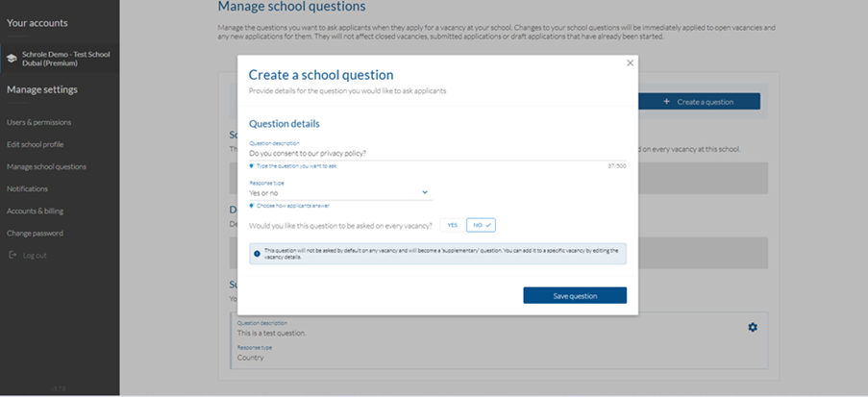The height and width of the screenshot is (397, 868).
Task: Open the Response type dropdown
Action: pos(340,193)
